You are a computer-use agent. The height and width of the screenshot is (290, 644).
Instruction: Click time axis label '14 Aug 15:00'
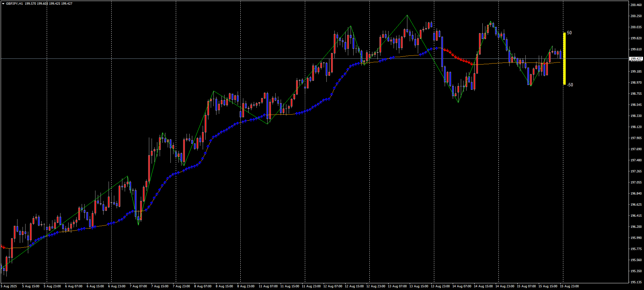click(x=483, y=287)
